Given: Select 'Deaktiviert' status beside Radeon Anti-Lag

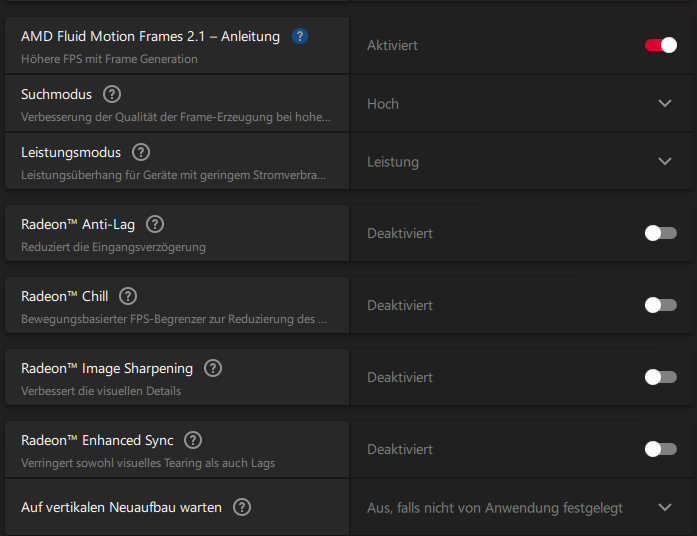Looking at the screenshot, I should coord(400,233).
